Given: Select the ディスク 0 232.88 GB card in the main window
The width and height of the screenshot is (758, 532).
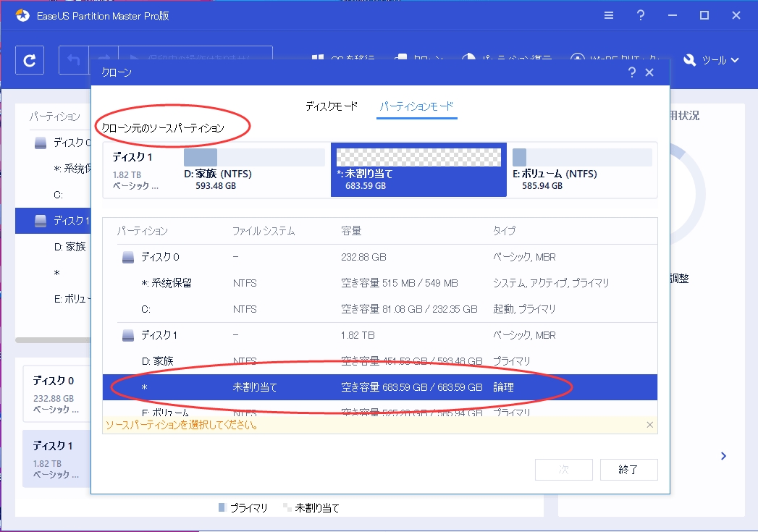Looking at the screenshot, I should (57, 394).
